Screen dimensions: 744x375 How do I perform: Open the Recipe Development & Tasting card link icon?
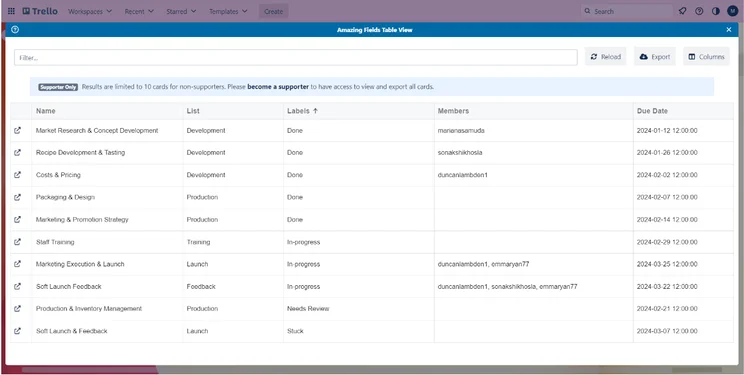pyautogui.click(x=18, y=153)
